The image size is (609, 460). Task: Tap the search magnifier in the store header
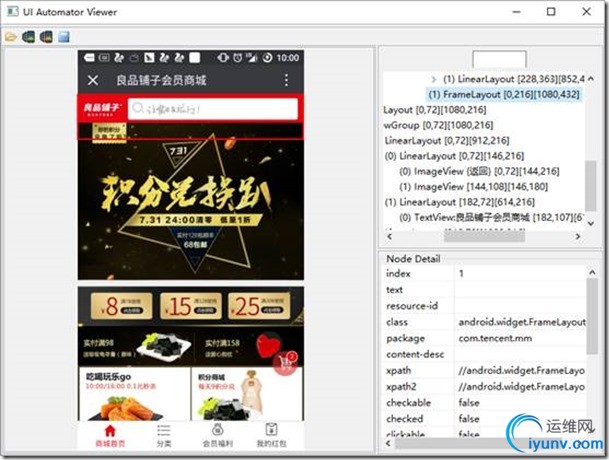coord(137,108)
